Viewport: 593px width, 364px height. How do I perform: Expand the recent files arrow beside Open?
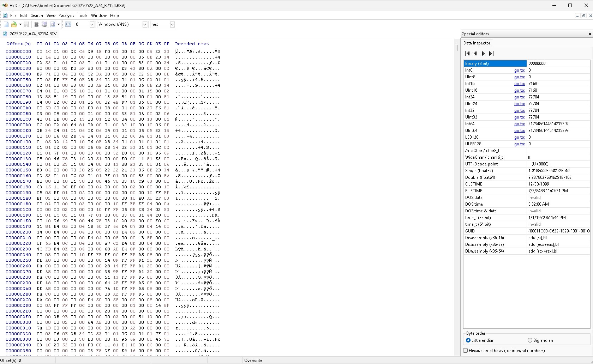tap(20, 24)
